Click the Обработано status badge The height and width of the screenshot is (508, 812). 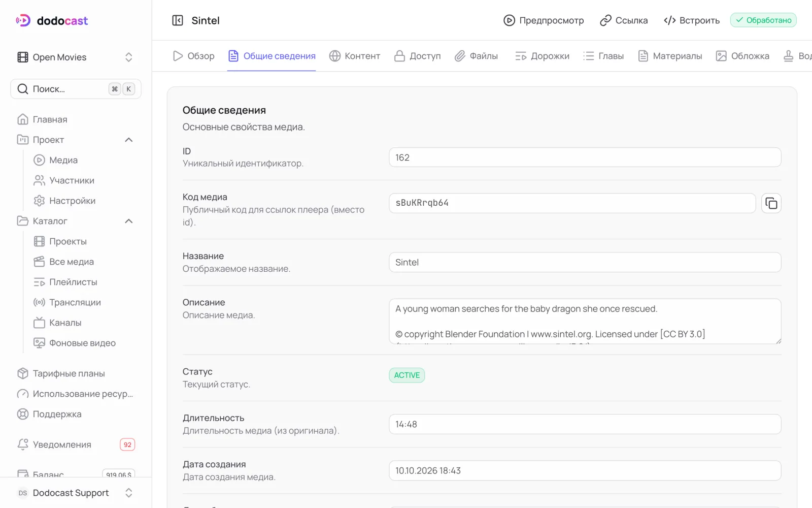[x=763, y=20]
